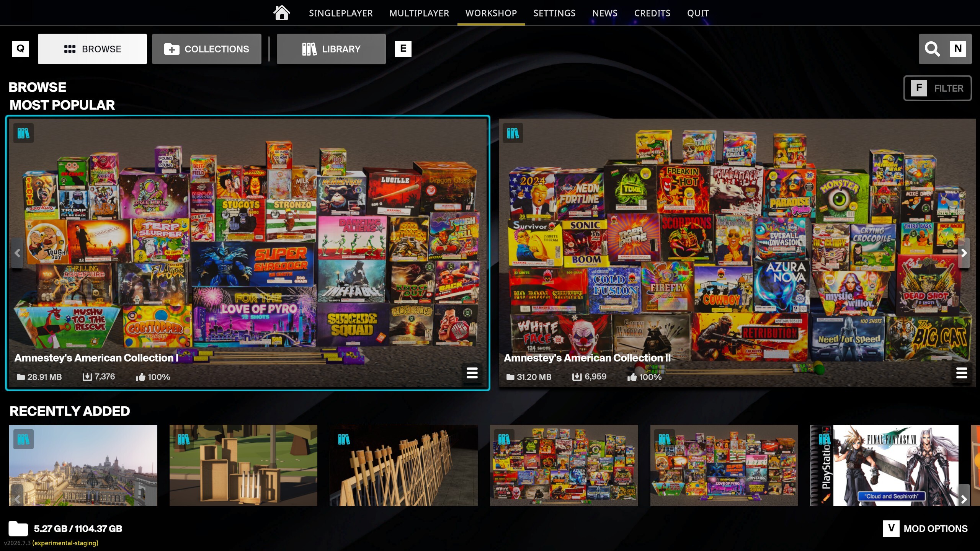Click the V key hint
The height and width of the screenshot is (551, 980).
point(891,528)
